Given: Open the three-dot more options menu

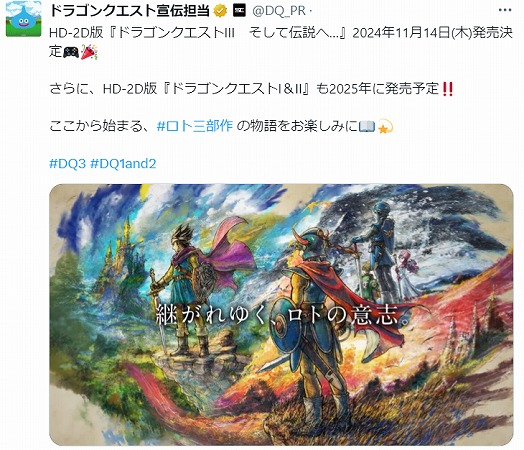Looking at the screenshot, I should [505, 10].
